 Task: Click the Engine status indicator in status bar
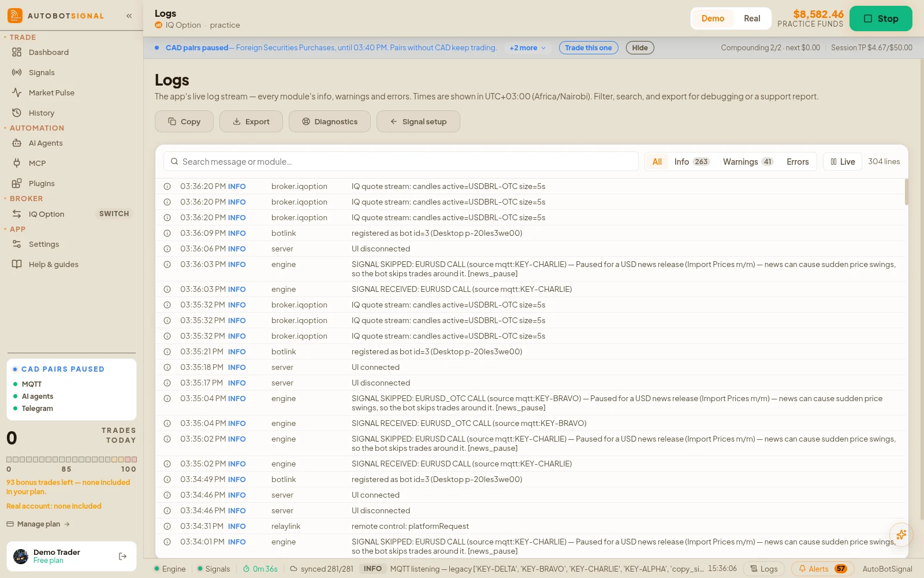tap(170, 569)
